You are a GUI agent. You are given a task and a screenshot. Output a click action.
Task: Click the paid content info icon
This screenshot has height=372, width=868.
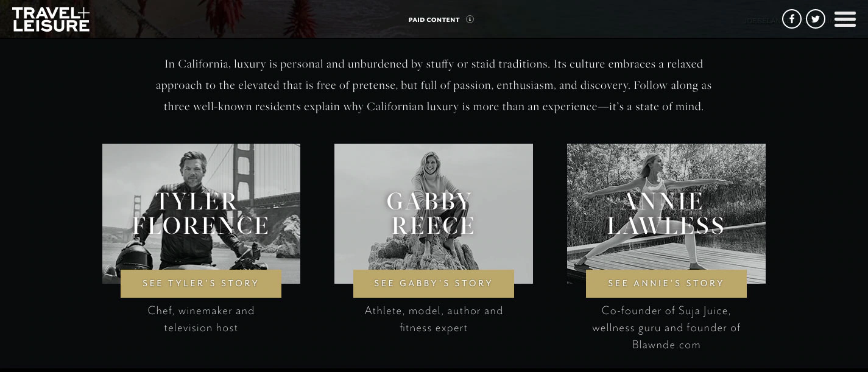470,19
